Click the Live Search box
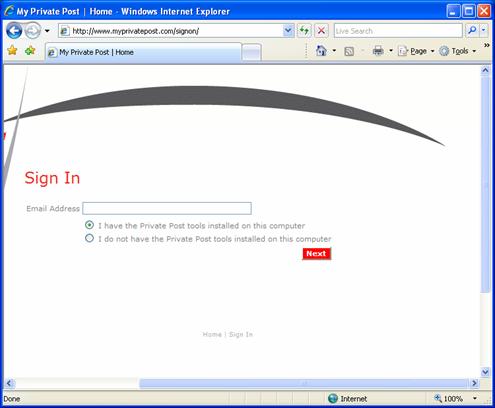Screen dimensions: 495x408 (x=398, y=31)
